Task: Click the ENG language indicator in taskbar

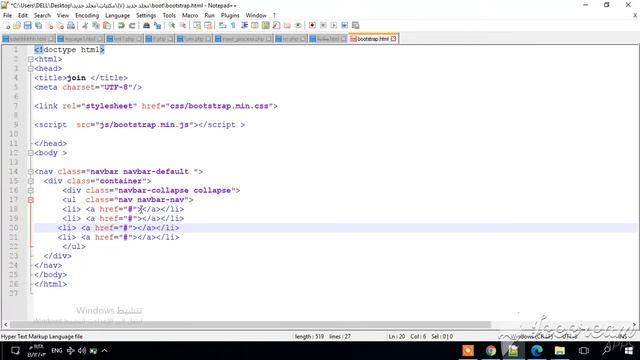Action: [x=57, y=351]
